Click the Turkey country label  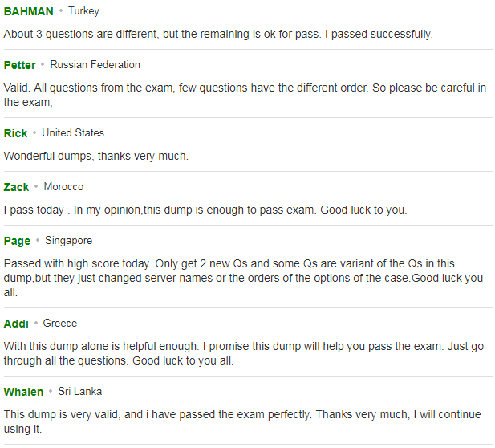click(x=83, y=11)
